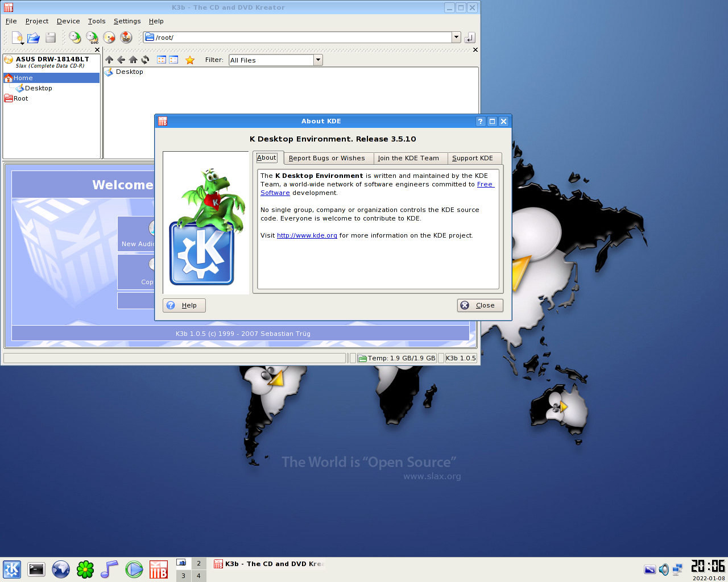Open the File menu
The image size is (728, 582).
[11, 21]
